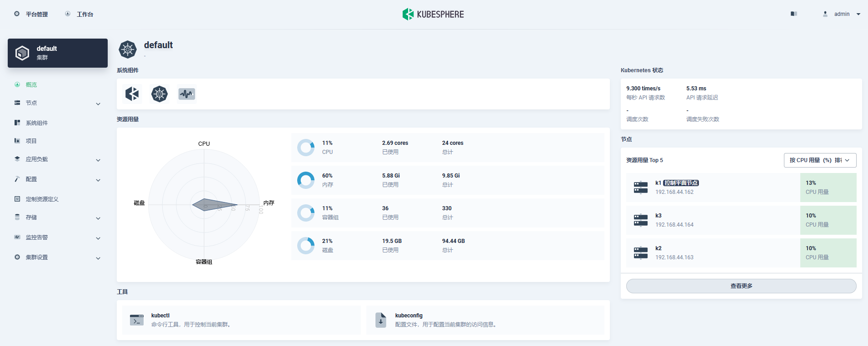Toggle the theme icon beside admin
Viewport: 868px width, 346px height.
[794, 14]
